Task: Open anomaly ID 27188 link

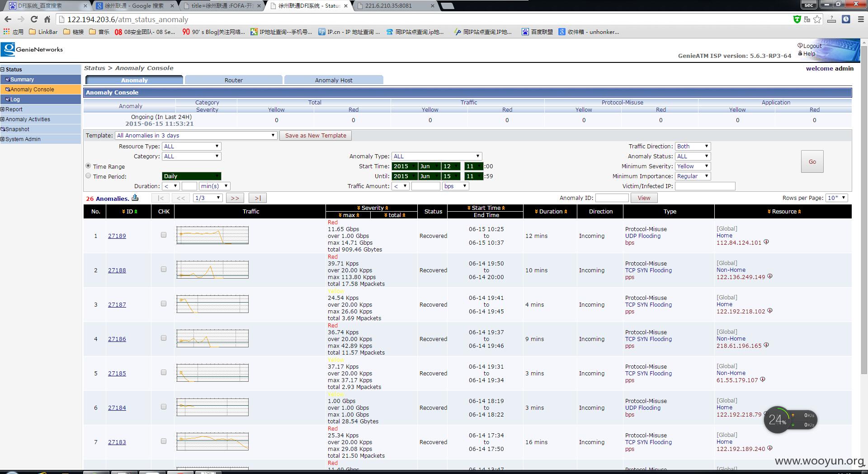Action: [117, 270]
